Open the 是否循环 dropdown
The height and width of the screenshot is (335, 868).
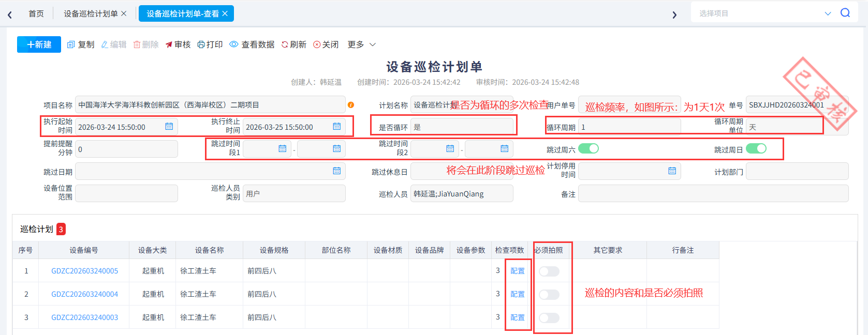point(462,127)
